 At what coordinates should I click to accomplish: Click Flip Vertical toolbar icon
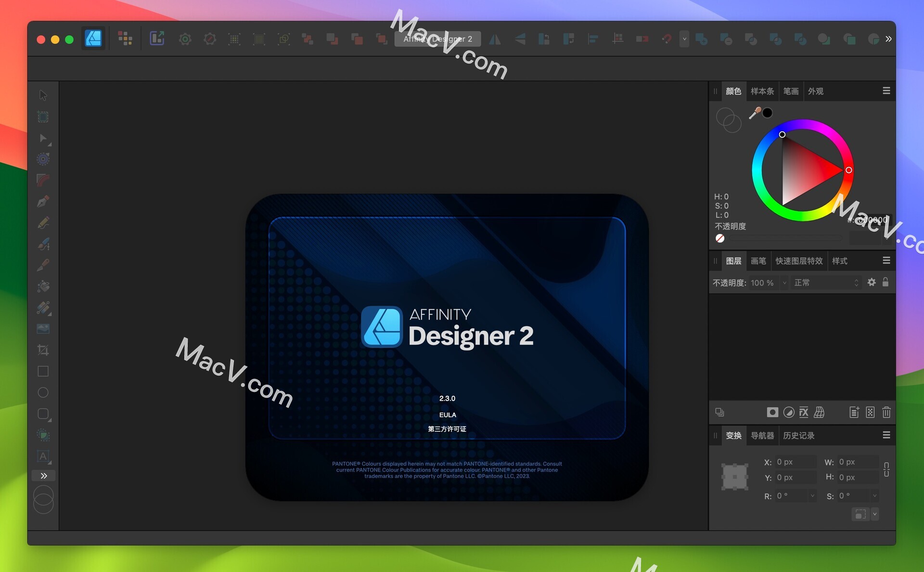[x=520, y=39]
